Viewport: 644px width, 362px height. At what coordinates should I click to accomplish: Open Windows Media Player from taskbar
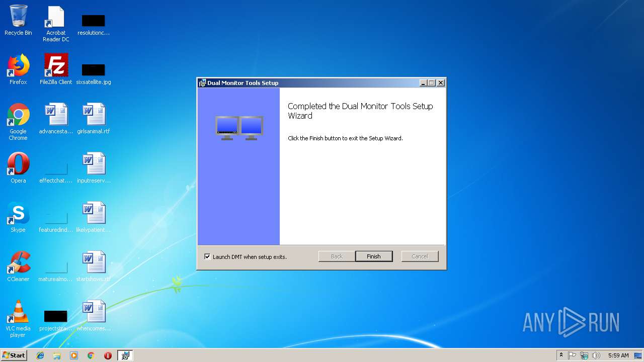(74, 355)
